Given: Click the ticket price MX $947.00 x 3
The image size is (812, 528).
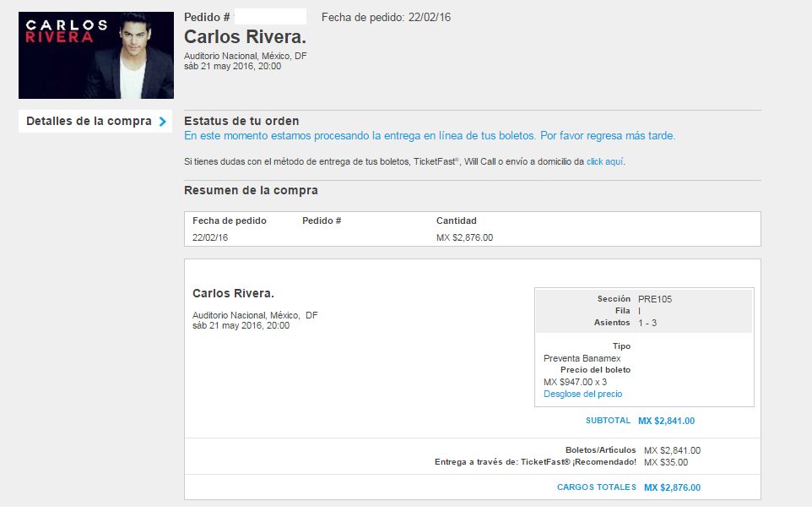Looking at the screenshot, I should [x=575, y=382].
